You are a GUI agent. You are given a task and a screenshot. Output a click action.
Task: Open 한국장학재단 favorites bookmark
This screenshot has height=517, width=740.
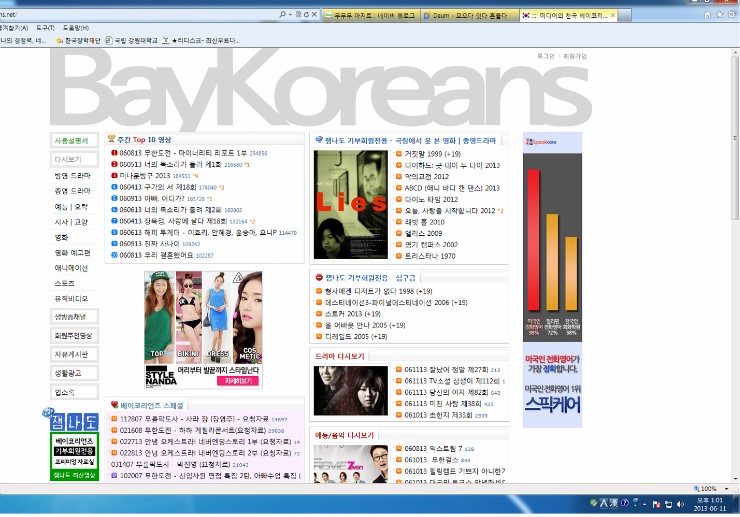click(78, 41)
